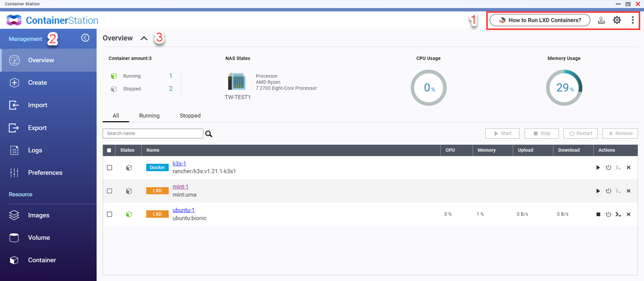Restart the k3s-1 container via power icon
Screen dimensions: 644x281
[609, 168]
